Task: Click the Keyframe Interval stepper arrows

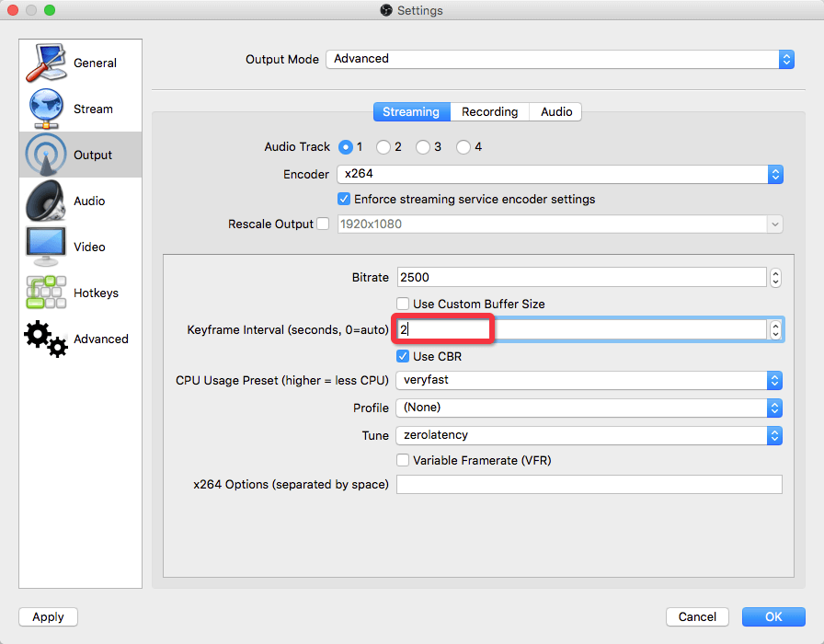Action: (775, 330)
